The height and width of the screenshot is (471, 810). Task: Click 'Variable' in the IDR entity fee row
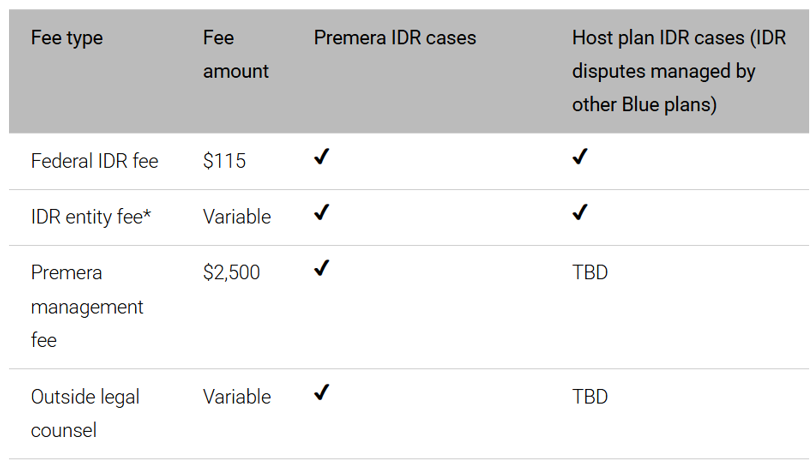coord(237,216)
